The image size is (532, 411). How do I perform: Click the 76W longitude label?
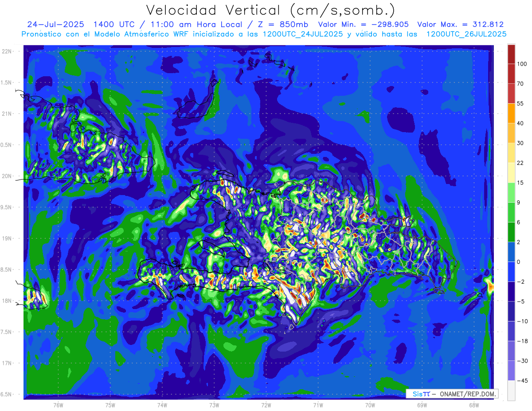58,405
